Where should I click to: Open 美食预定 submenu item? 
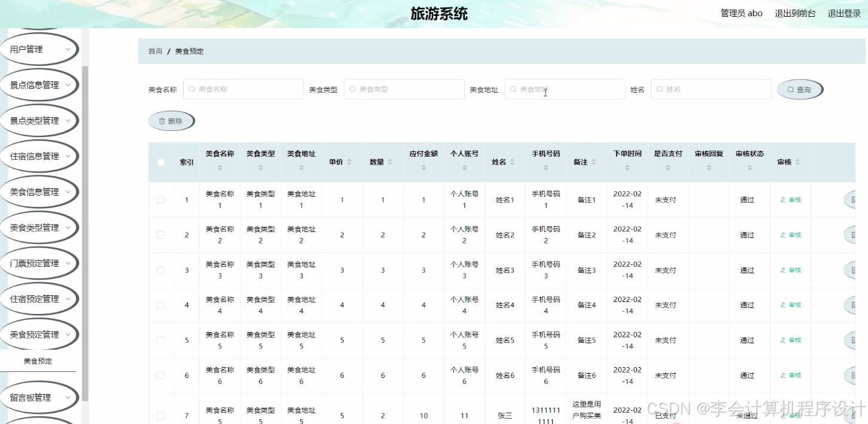click(x=38, y=361)
